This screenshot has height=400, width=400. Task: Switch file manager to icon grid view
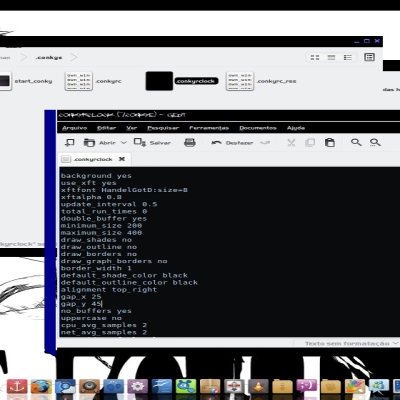click(x=315, y=57)
